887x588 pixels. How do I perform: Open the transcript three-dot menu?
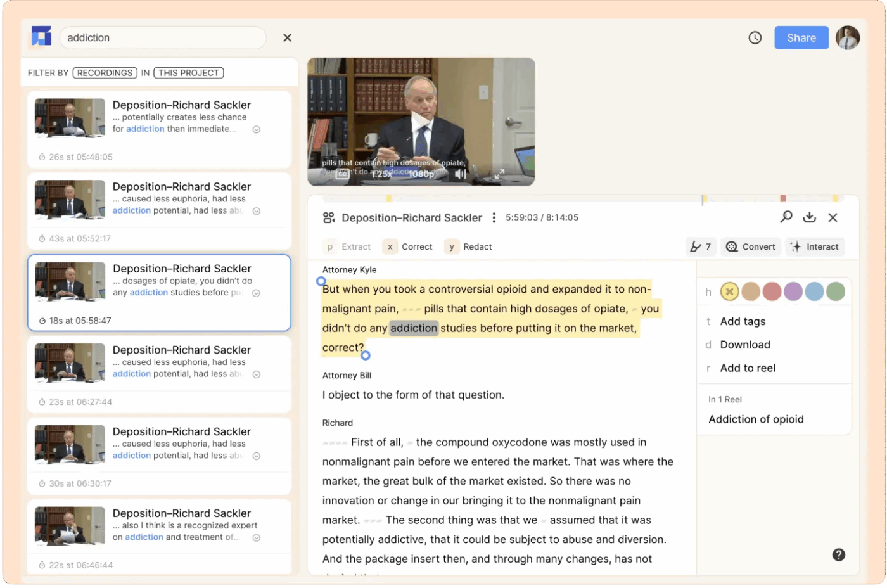click(x=494, y=218)
